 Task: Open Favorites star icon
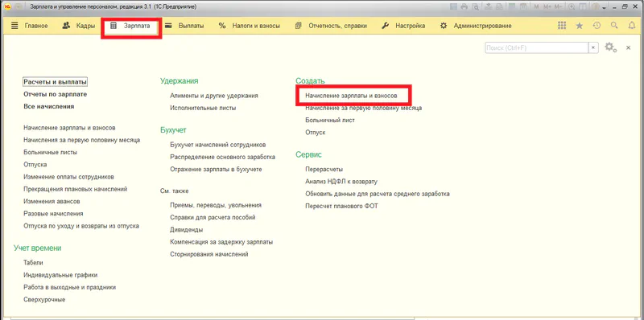(580, 26)
